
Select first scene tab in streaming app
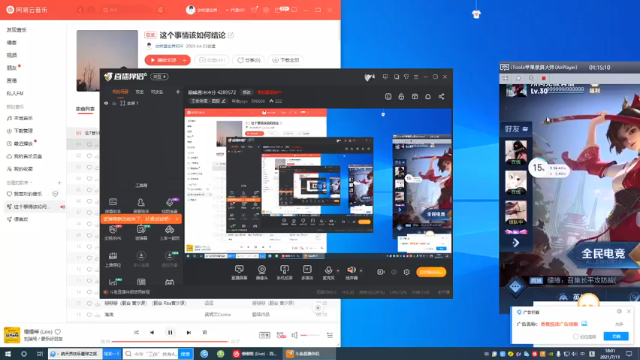(x=120, y=92)
